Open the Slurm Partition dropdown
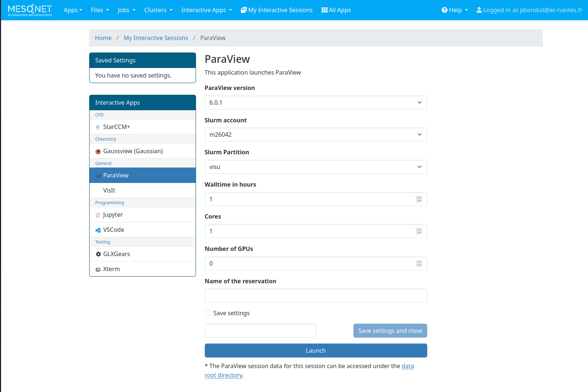The image size is (588, 392). (316, 167)
